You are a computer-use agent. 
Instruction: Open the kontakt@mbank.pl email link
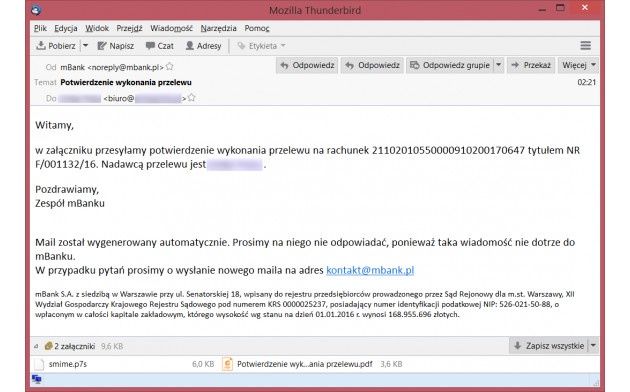[370, 270]
